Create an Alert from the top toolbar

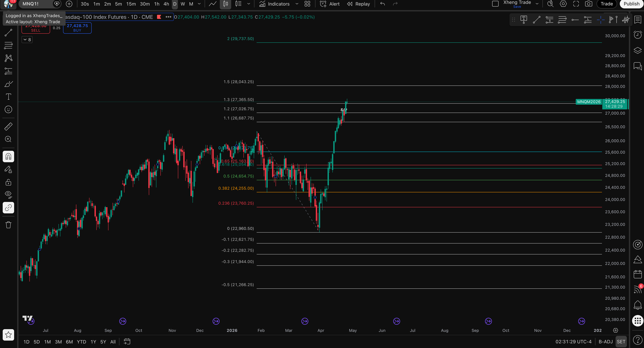(x=330, y=4)
